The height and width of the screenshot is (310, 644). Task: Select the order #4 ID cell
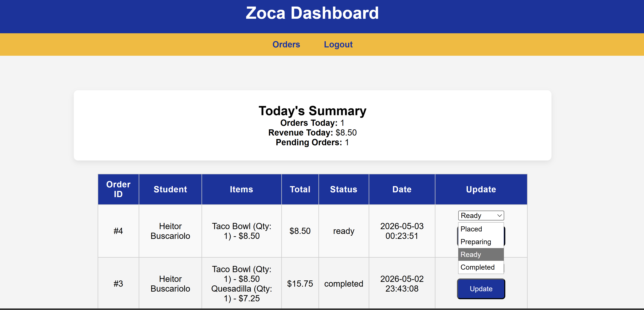[118, 231]
